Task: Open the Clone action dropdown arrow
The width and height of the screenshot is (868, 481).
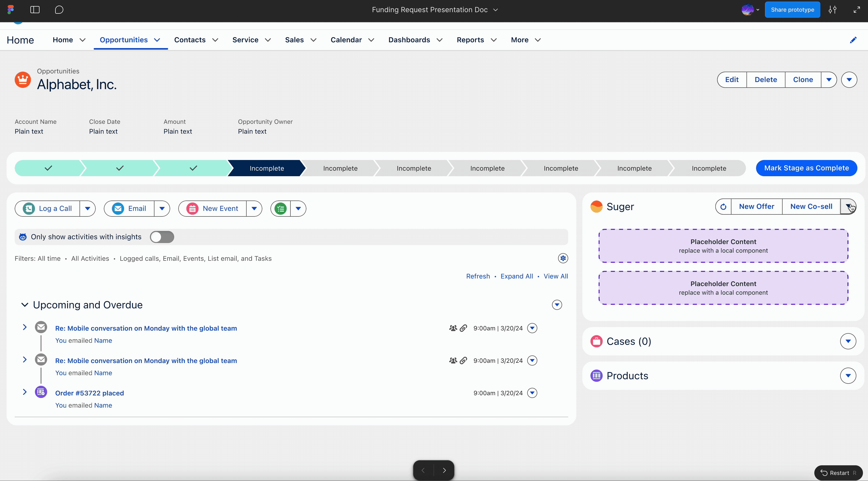Action: point(829,79)
